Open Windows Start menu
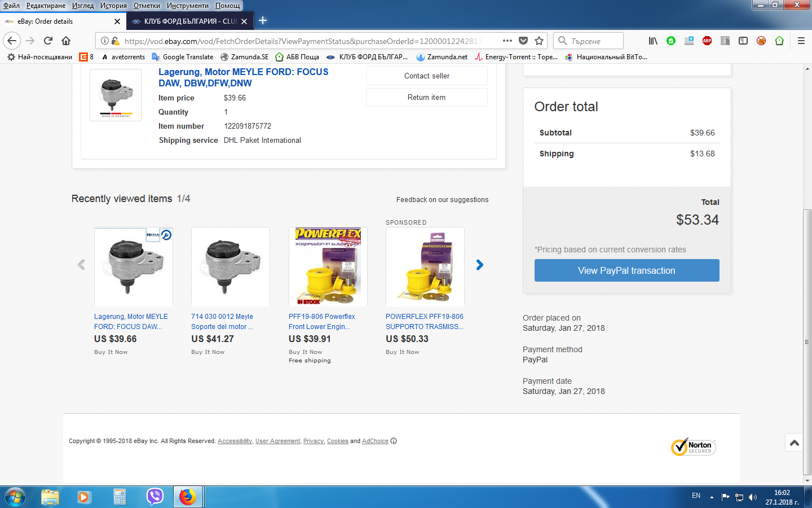This screenshot has height=508, width=812. 15,497
